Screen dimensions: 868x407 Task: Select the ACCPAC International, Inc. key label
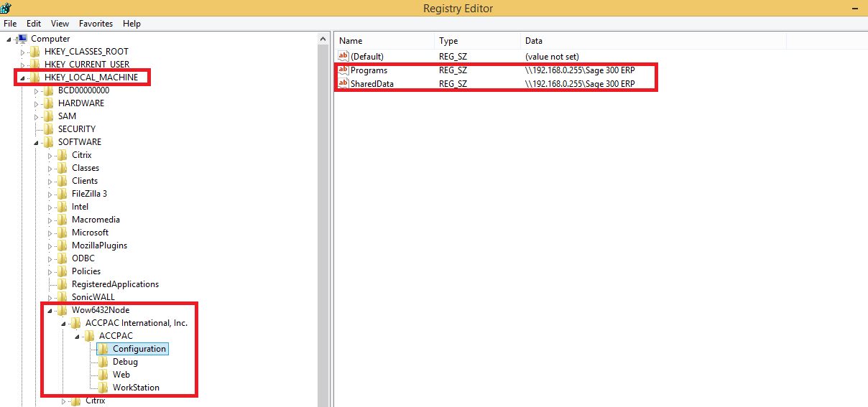[137, 323]
